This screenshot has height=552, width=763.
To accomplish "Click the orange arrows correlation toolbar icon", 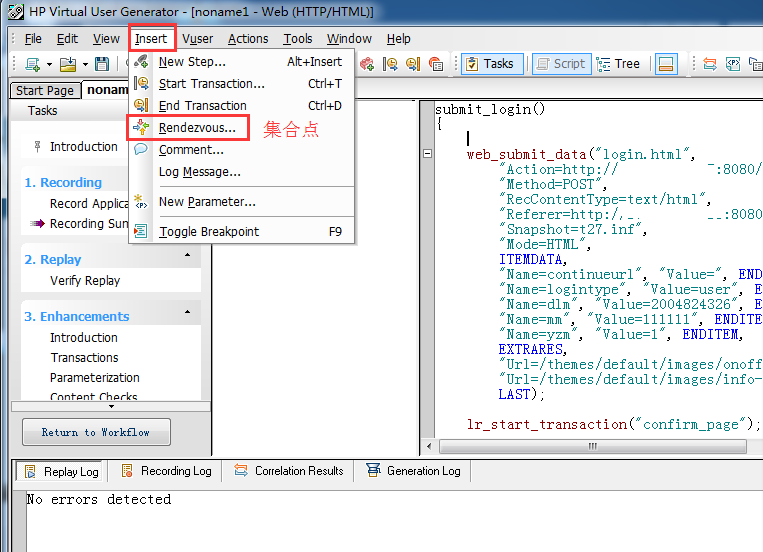I will pos(710,64).
